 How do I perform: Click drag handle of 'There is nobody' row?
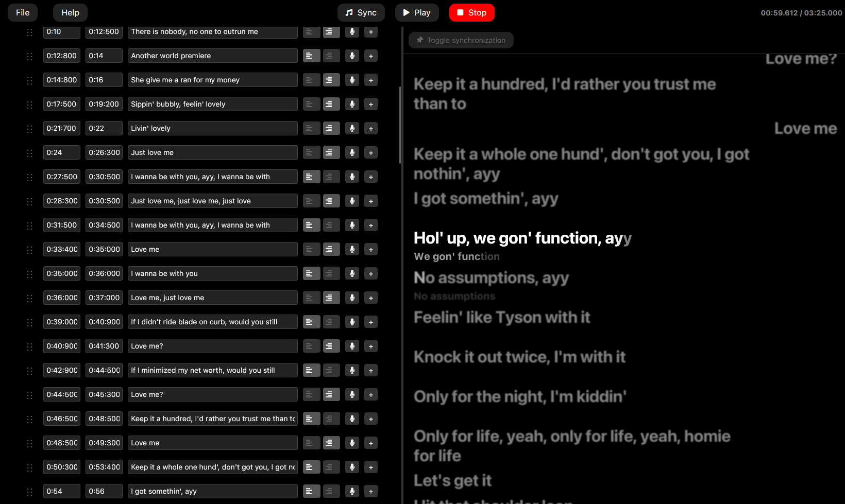click(x=29, y=32)
